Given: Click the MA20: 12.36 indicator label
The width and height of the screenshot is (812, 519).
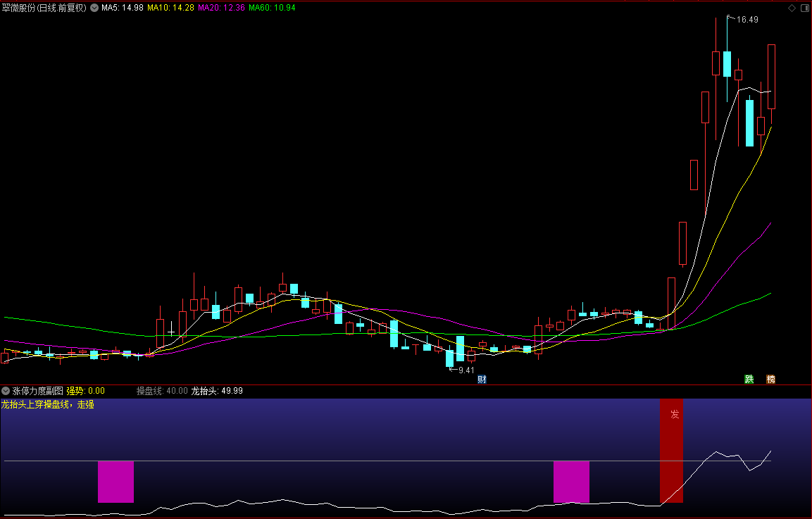Looking at the screenshot, I should pyautogui.click(x=221, y=8).
